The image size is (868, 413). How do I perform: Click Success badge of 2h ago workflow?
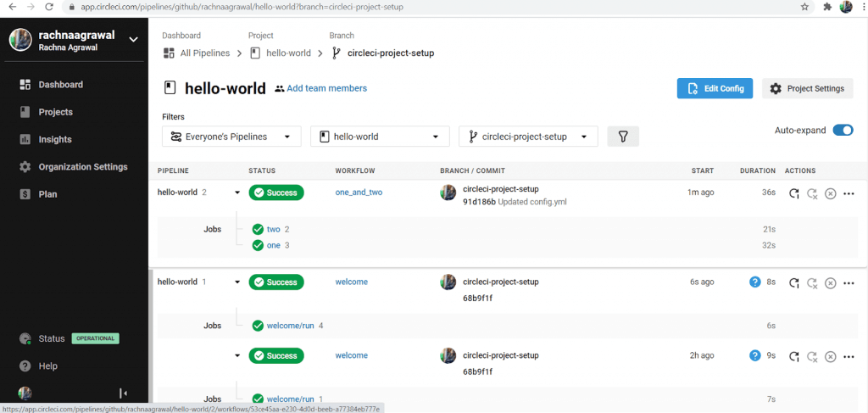(276, 355)
